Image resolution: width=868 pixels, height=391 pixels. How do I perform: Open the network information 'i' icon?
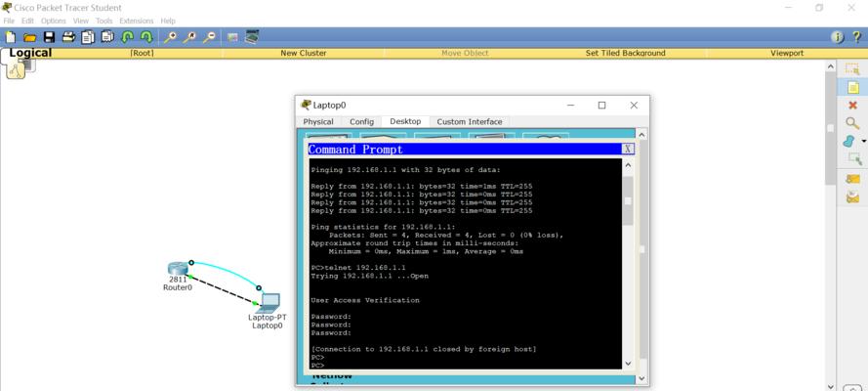(x=838, y=37)
